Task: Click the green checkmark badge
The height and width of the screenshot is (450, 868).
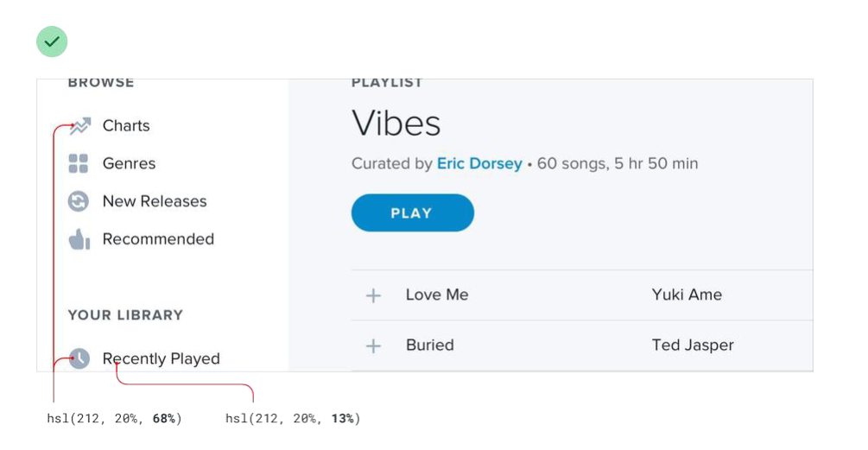Action: [52, 41]
